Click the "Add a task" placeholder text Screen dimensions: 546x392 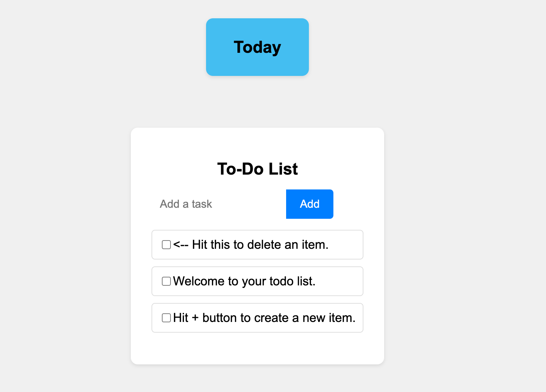click(186, 204)
